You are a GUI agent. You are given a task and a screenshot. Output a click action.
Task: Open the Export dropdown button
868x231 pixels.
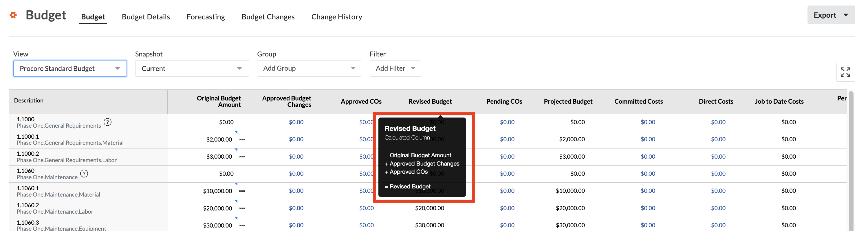click(x=831, y=15)
